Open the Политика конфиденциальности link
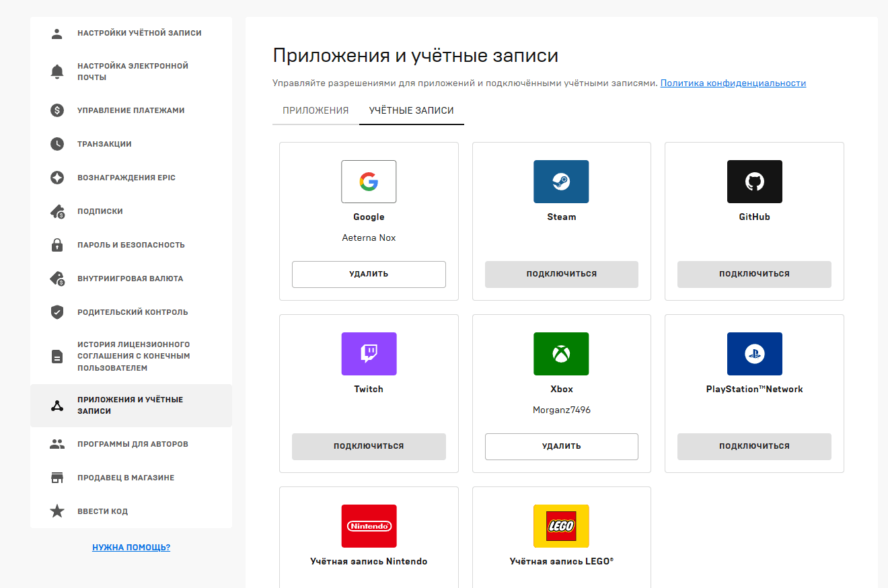 [x=733, y=83]
